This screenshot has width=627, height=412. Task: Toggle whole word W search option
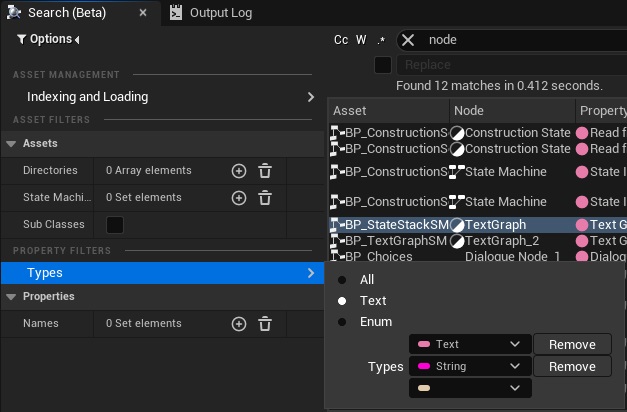[361, 40]
